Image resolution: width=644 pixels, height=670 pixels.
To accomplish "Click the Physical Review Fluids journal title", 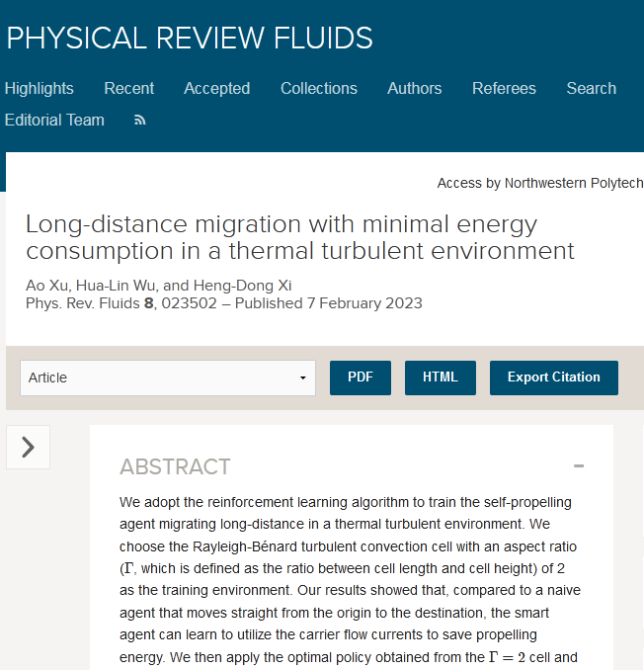I will pos(190,38).
